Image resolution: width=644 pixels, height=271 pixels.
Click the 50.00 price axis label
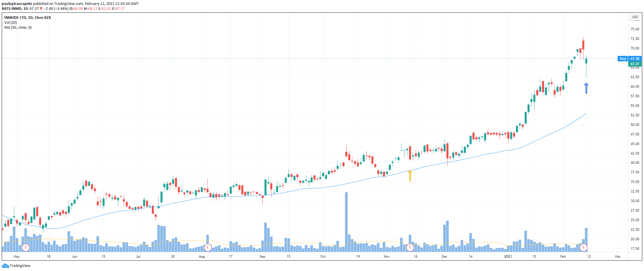(635, 125)
